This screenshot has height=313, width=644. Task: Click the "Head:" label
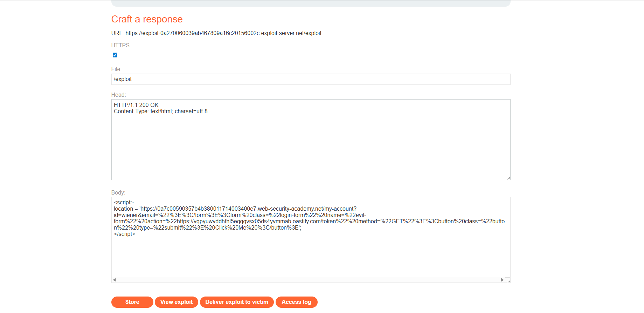[x=118, y=95]
